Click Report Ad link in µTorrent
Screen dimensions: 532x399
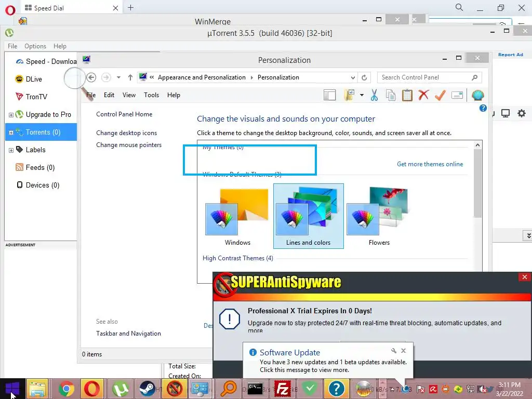tap(510, 55)
